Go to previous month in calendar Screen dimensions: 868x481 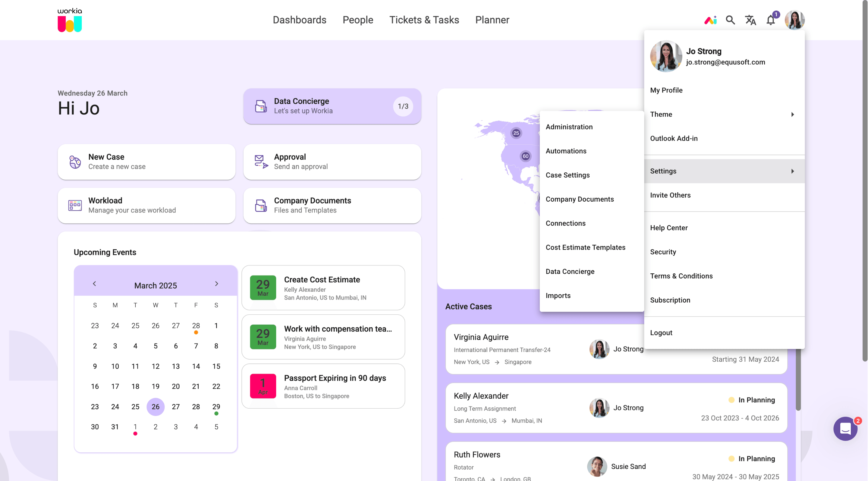click(x=94, y=284)
